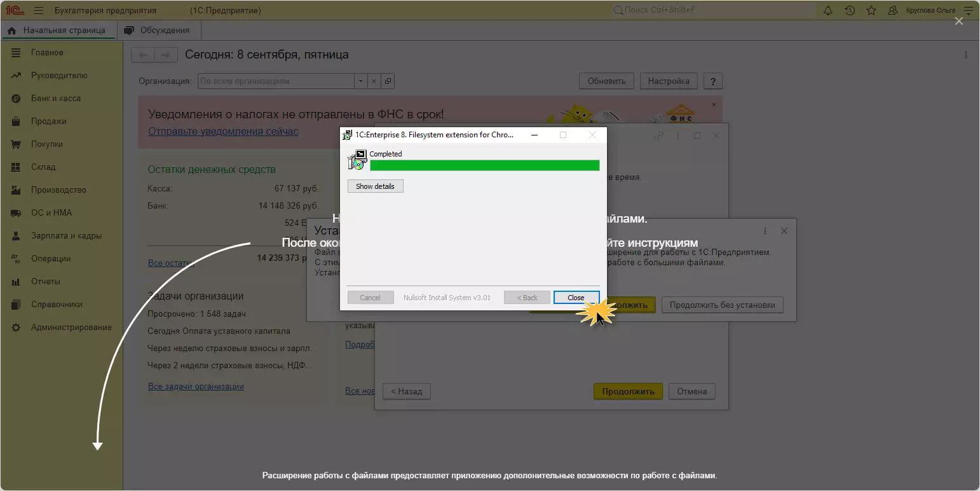Click Продолжить next to the Отмена button
980x491 pixels.
[628, 391]
